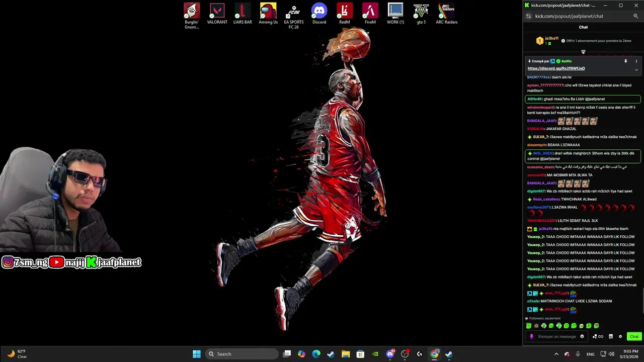Click the BotRix username in pinned message
644x362 pixels.
point(567,61)
